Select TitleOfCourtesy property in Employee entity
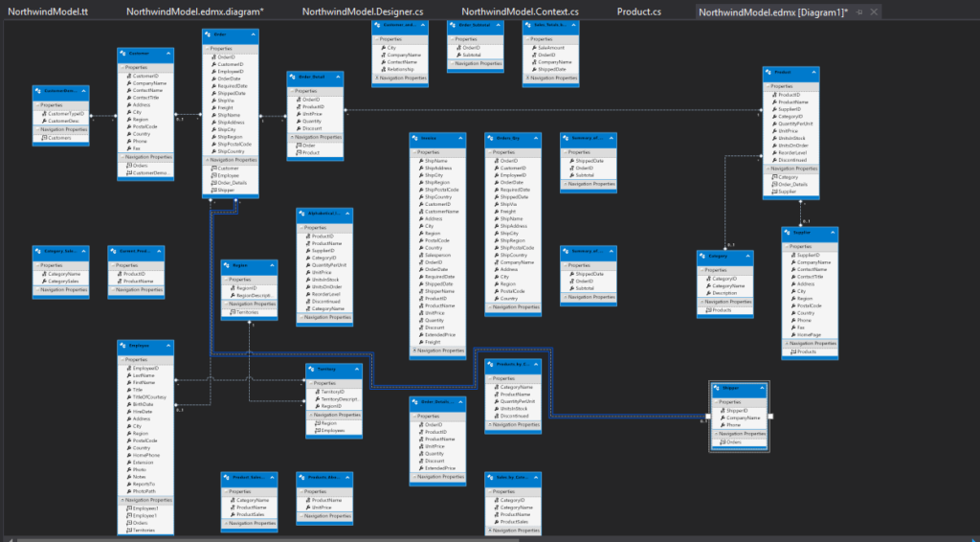Image resolution: width=980 pixels, height=542 pixels. [x=145, y=397]
